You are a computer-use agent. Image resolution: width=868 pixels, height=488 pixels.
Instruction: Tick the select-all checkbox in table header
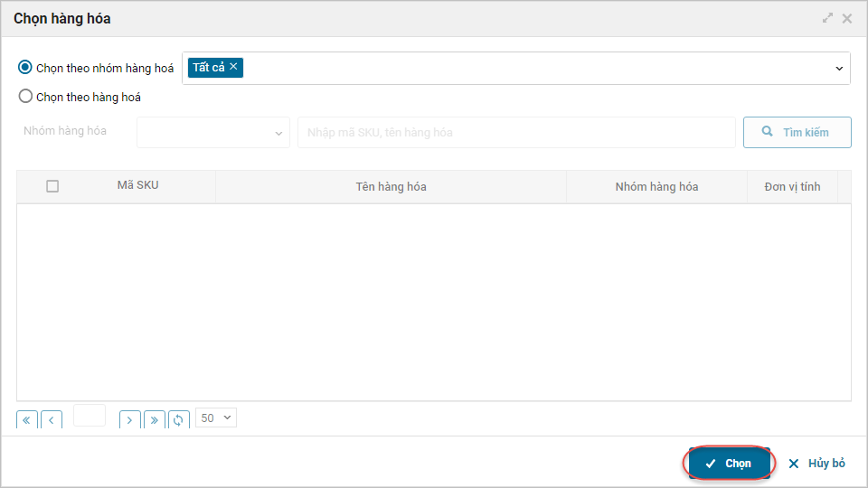click(x=52, y=186)
